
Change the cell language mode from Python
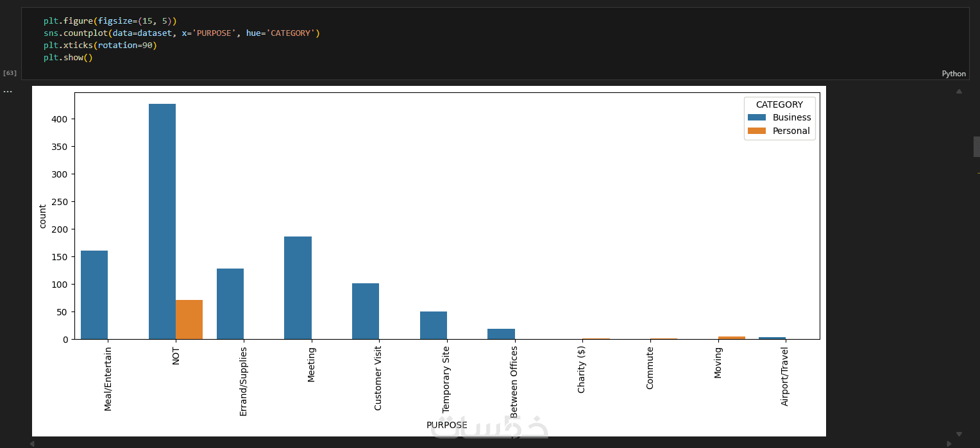[x=954, y=74]
